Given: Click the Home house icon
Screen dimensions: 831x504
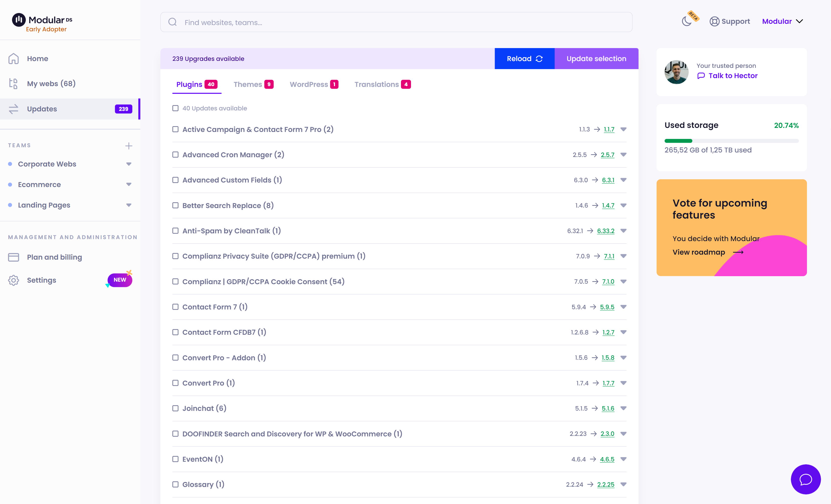Looking at the screenshot, I should (14, 59).
